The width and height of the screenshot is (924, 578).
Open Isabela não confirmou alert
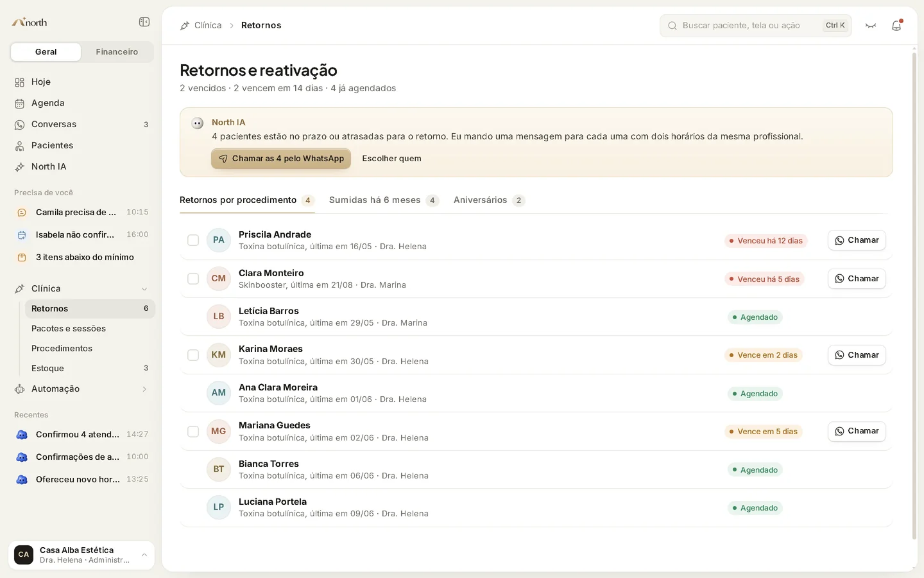[81, 234]
